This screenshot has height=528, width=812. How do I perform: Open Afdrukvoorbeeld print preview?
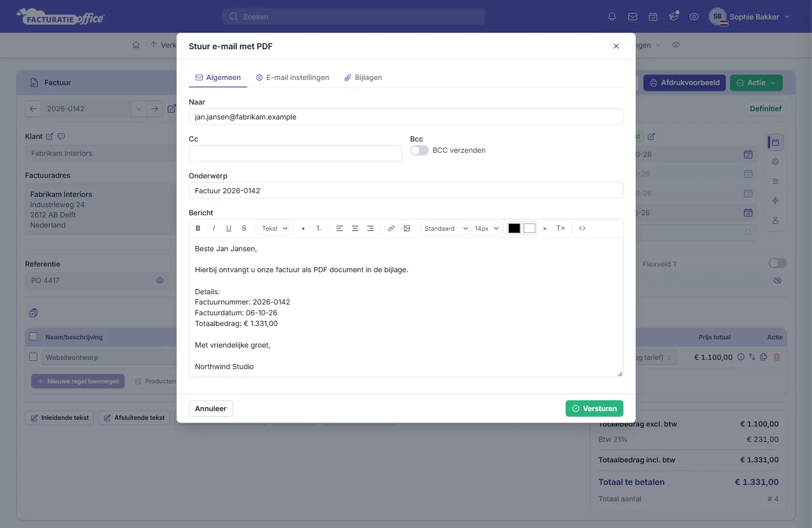[x=684, y=83]
